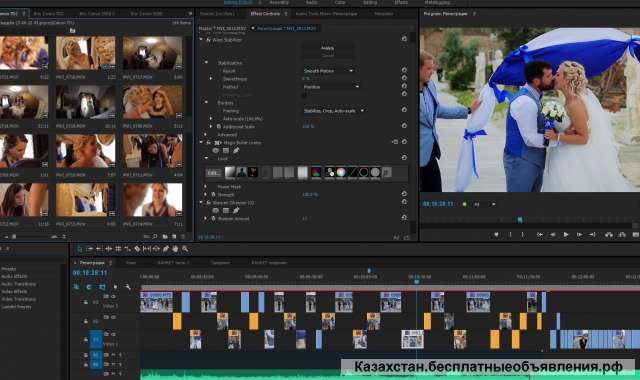Click Lift button in Program monitor
The width and height of the screenshot is (640, 380).
(609, 235)
